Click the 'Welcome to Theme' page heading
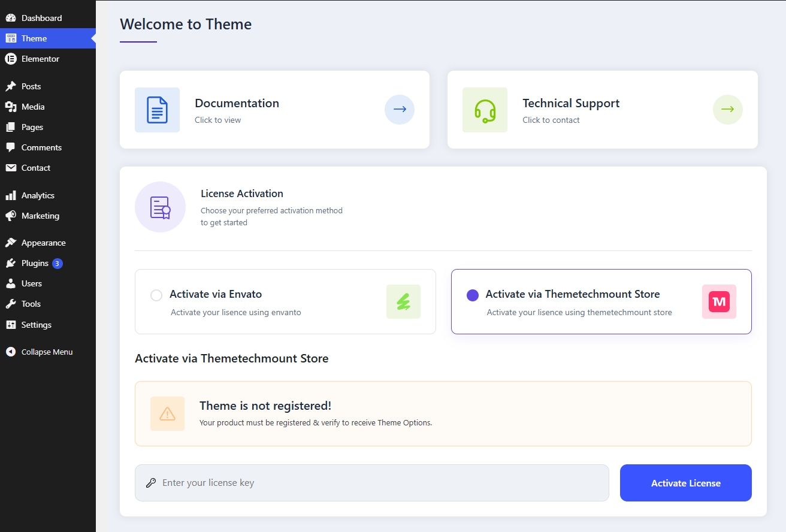 (186, 24)
